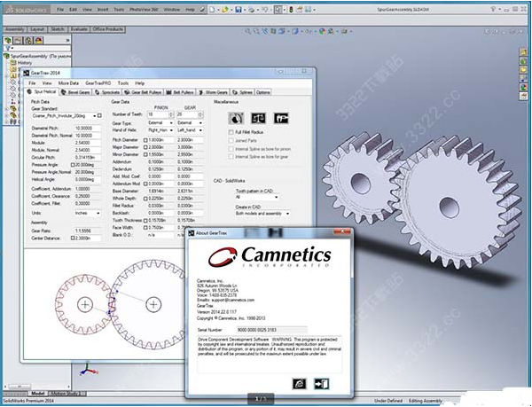Switch to the Motion Study tab at bottom
The height and width of the screenshot is (407, 532).
coord(67,394)
